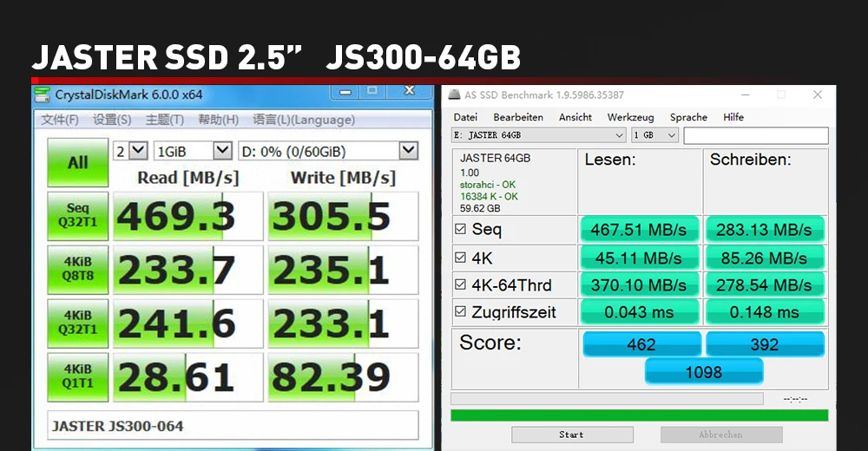Image resolution: width=868 pixels, height=451 pixels.
Task: Open the E: JASTER 64GB drive dropdown
Action: point(539,135)
